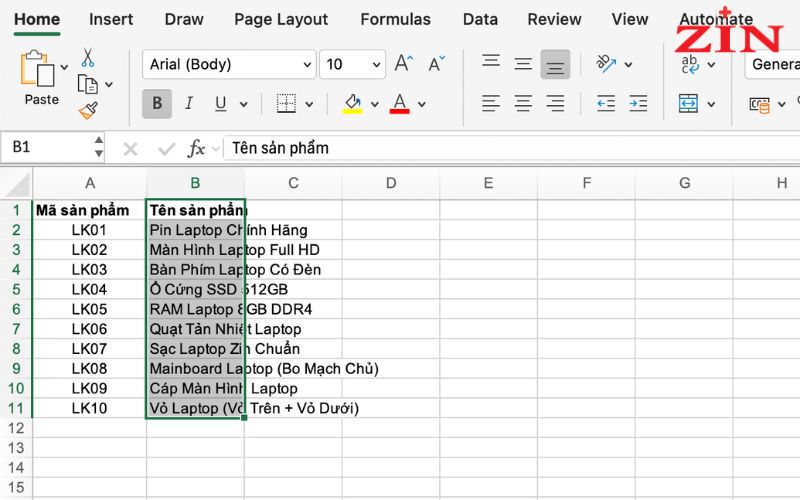
Task: Click the confirm checkmark in formula bar
Action: pos(166,149)
